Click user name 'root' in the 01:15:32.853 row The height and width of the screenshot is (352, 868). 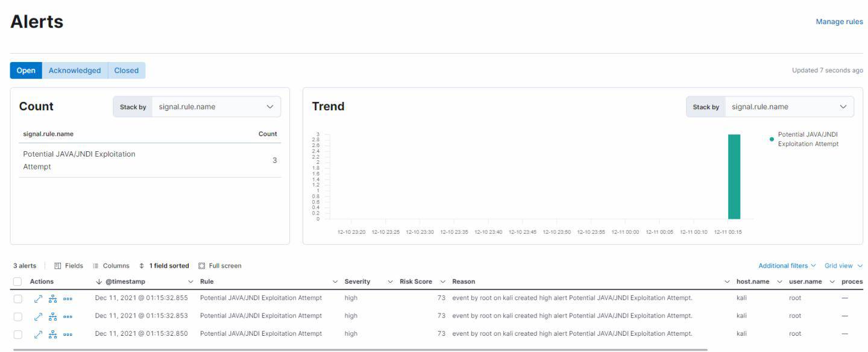795,316
